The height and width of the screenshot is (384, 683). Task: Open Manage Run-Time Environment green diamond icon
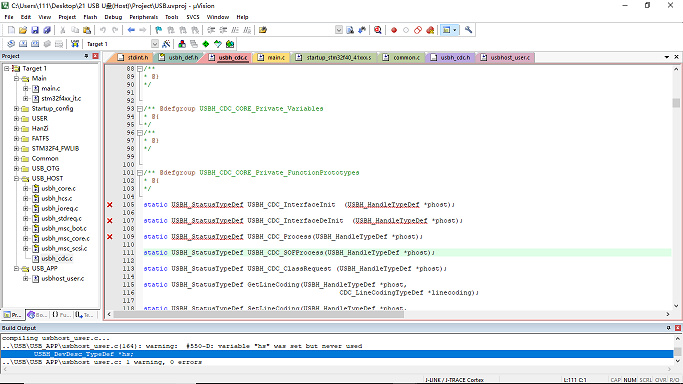tap(206, 44)
